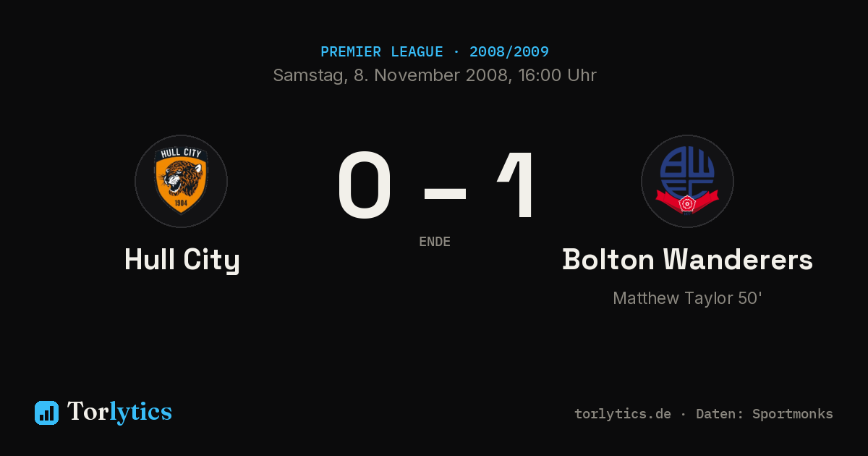
Task: Click the 1904 text on Hull crest
Action: pos(181,203)
